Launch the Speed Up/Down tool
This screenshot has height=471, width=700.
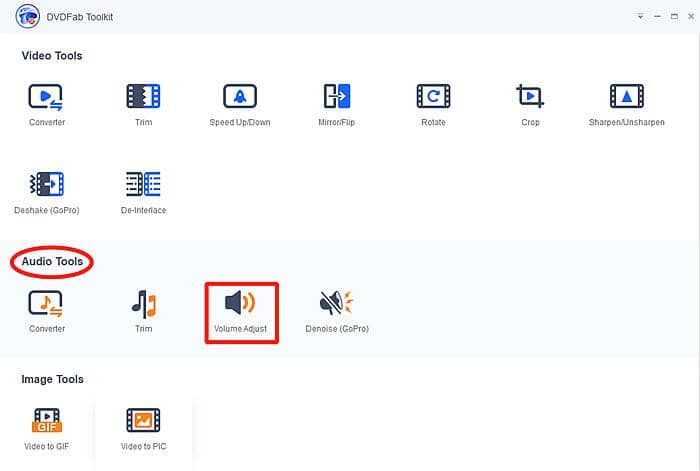click(240, 105)
